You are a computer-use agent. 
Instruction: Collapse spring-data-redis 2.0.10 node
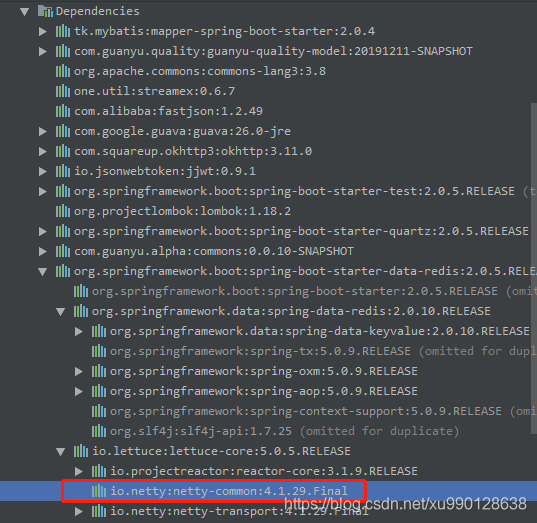[61, 312]
